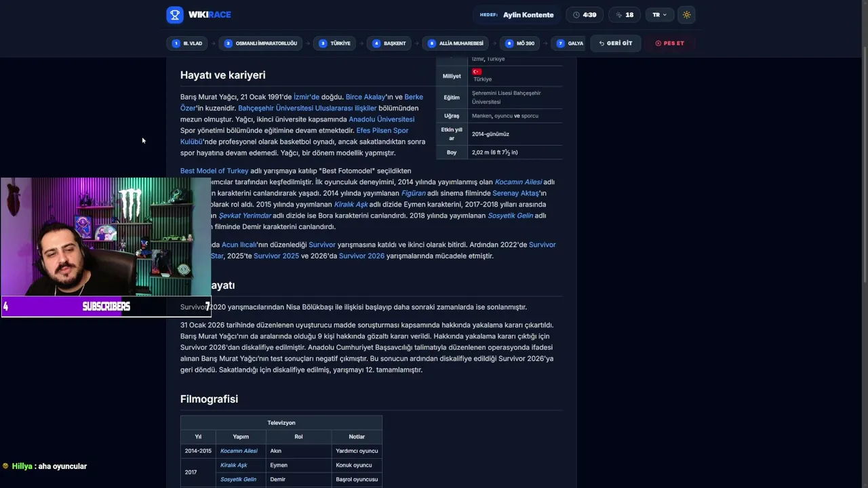Click the Filmografisi heading
Image resolution: width=868 pixels, height=488 pixels.
[x=209, y=399]
